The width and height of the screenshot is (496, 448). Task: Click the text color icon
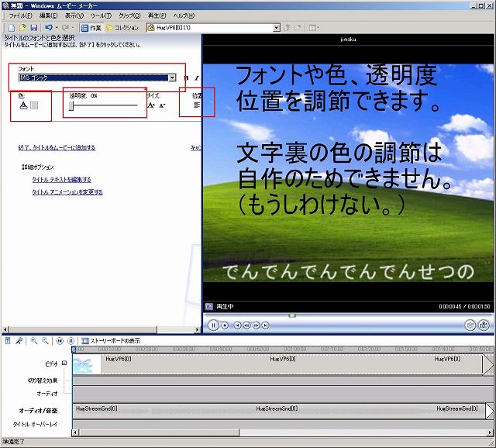point(23,105)
